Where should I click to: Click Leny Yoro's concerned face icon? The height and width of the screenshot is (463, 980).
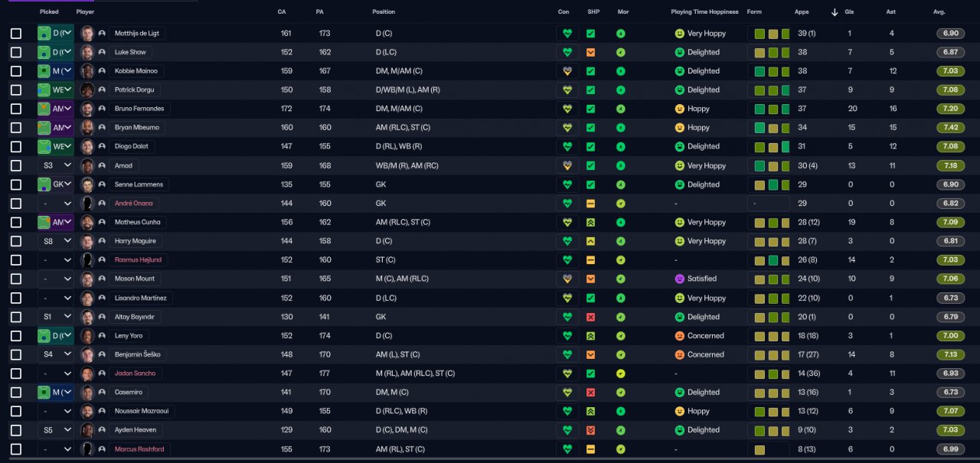point(679,336)
